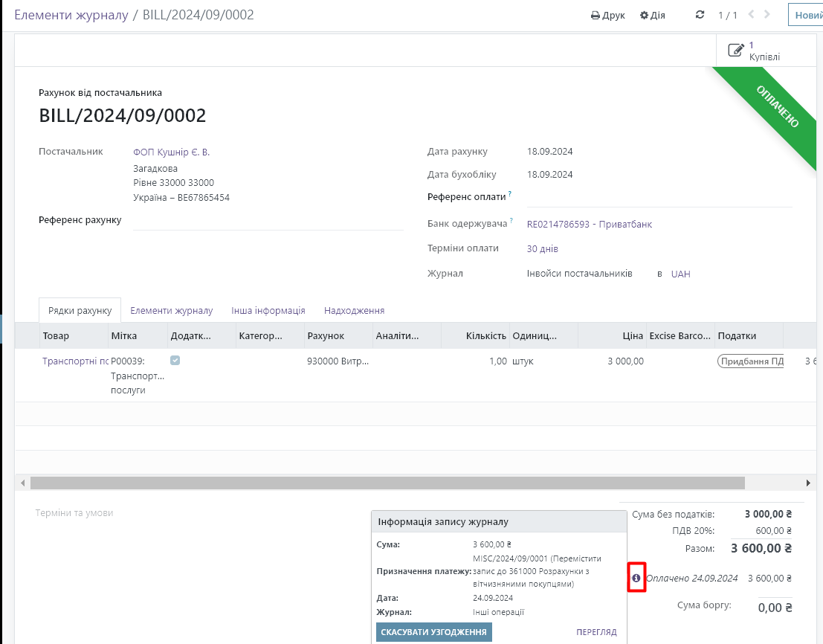The image size is (823, 644).
Task: Open the Print (Друк) menu
Action: coord(607,15)
